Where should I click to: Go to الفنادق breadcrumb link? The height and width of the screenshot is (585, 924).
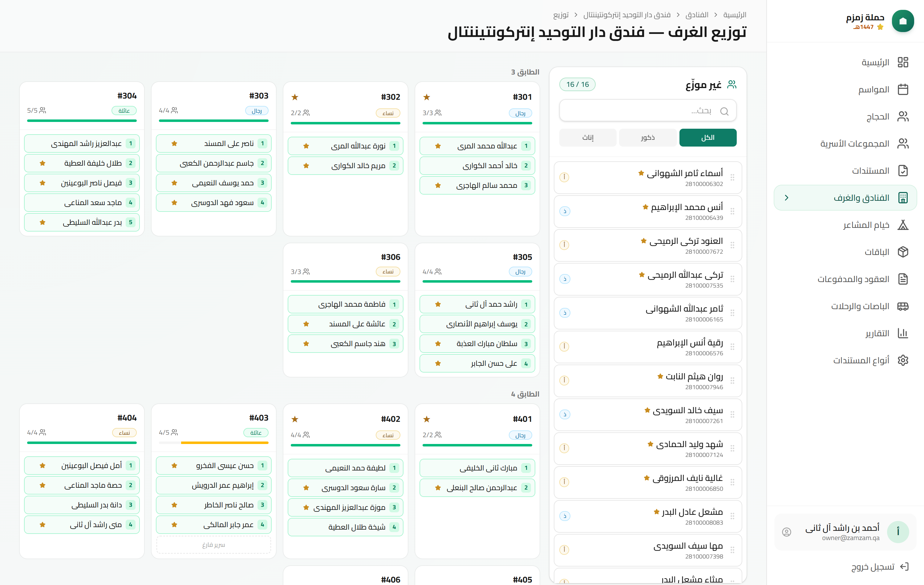(x=697, y=14)
